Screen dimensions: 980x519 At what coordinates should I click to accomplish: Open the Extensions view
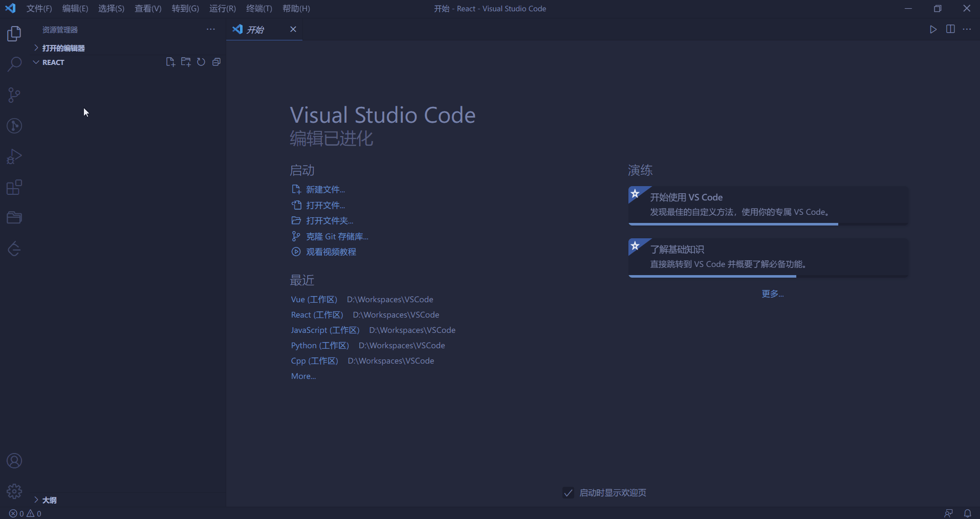14,187
